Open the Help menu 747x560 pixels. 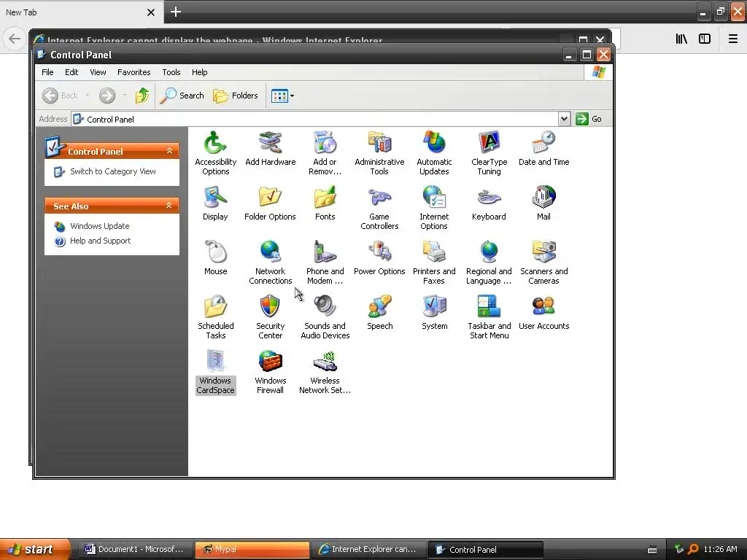[200, 72]
